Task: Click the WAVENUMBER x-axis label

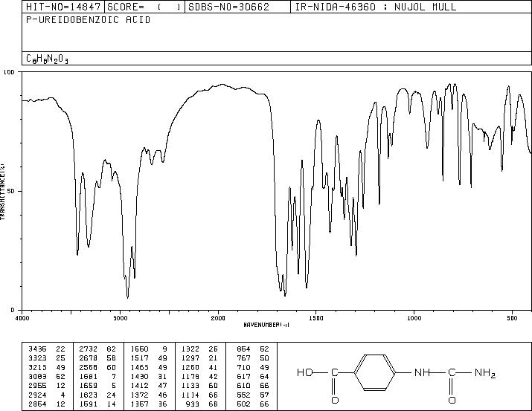Action: pos(266,325)
